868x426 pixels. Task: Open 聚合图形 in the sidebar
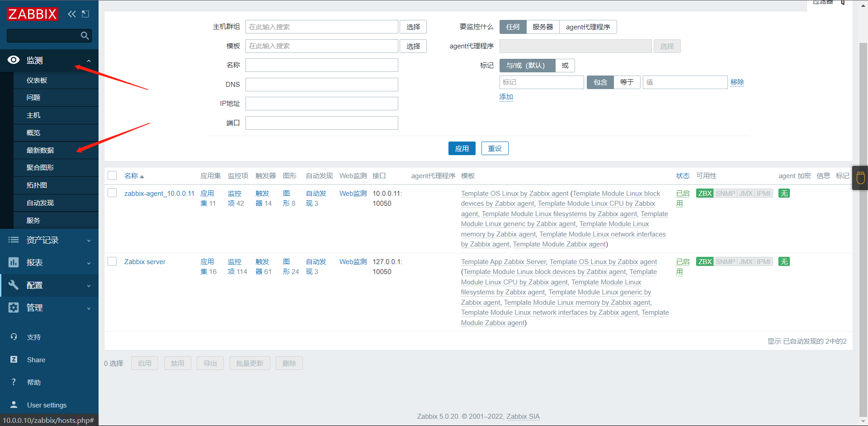[x=56, y=167]
